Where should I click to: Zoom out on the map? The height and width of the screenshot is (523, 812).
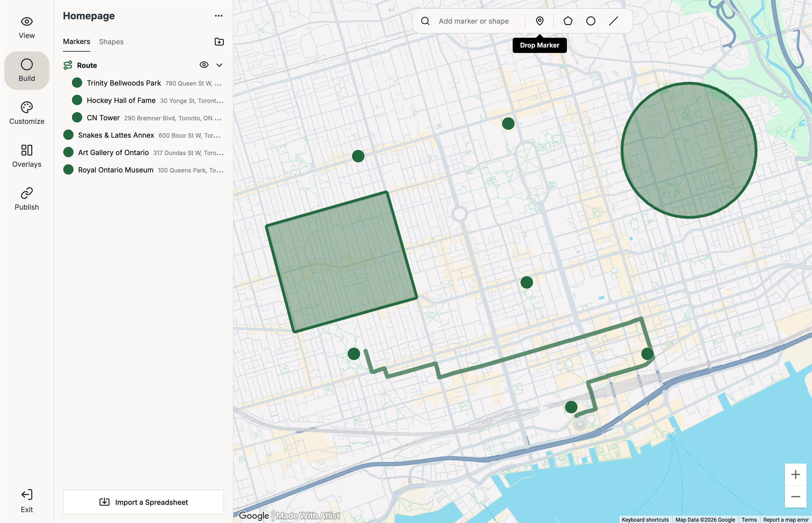[x=795, y=496]
